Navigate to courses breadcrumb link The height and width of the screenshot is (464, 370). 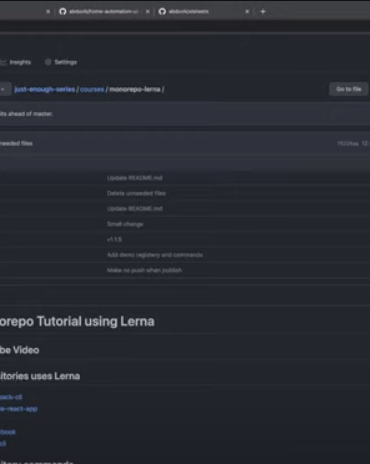92,89
